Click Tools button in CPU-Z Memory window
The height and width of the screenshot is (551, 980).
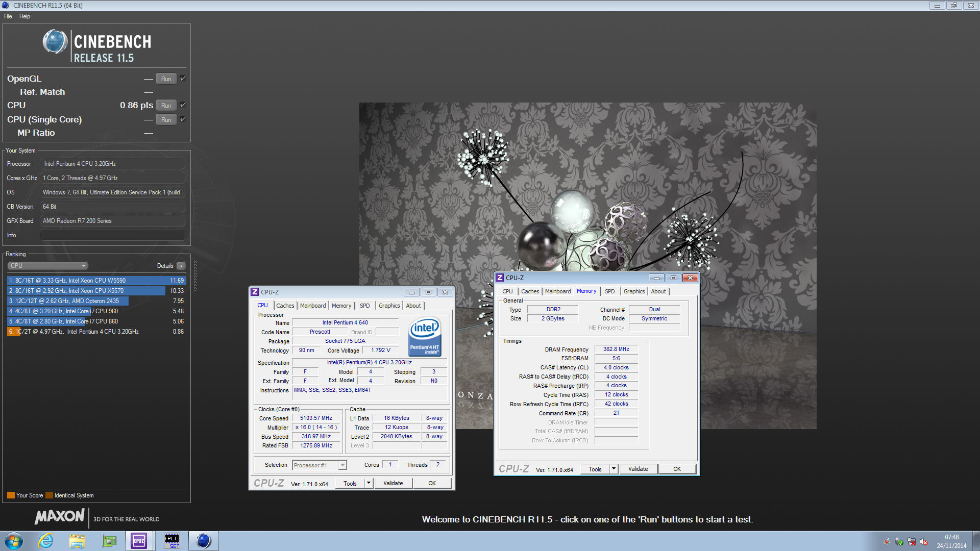pyautogui.click(x=595, y=469)
